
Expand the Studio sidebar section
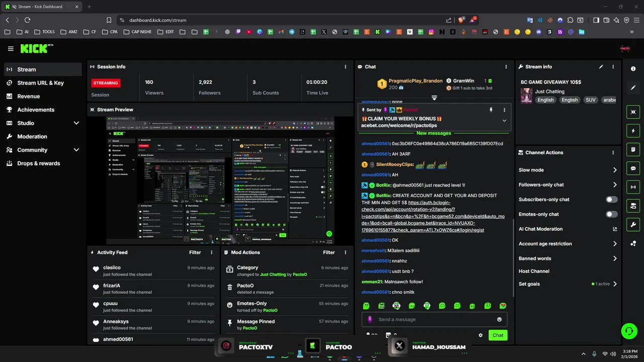(76, 123)
